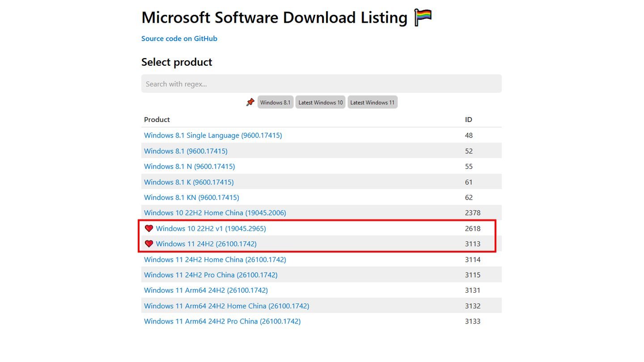The height and width of the screenshot is (362, 644).
Task: Open Windows 8.1 K (9600.17415) link
Action: click(x=189, y=182)
